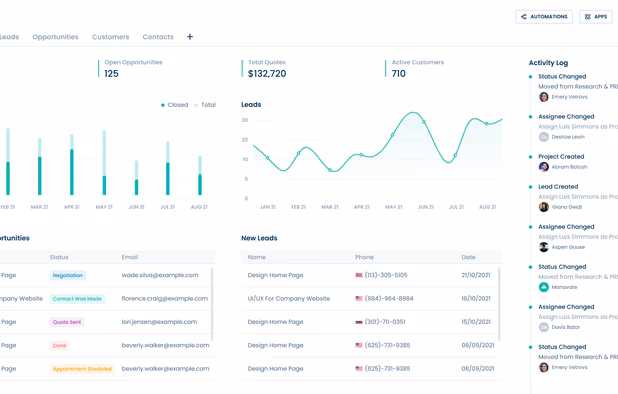Click the Activity Log heading
The height and width of the screenshot is (394, 618).
[548, 63]
